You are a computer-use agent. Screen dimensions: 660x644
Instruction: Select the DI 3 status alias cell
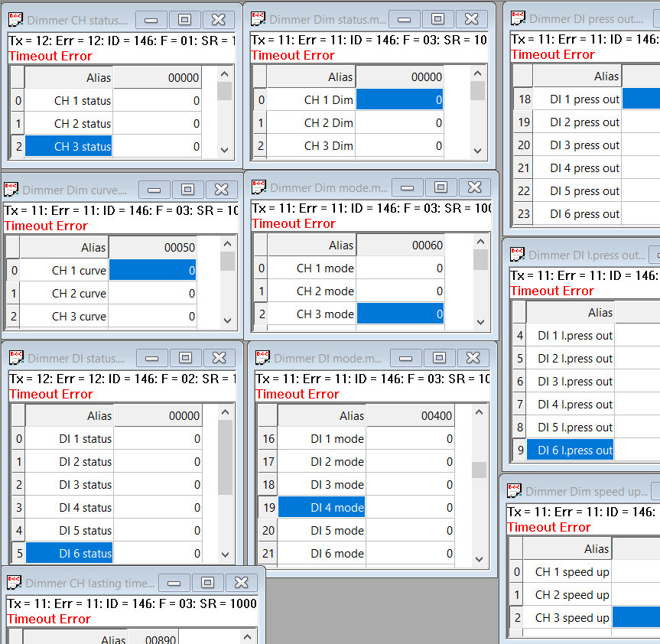click(70, 484)
